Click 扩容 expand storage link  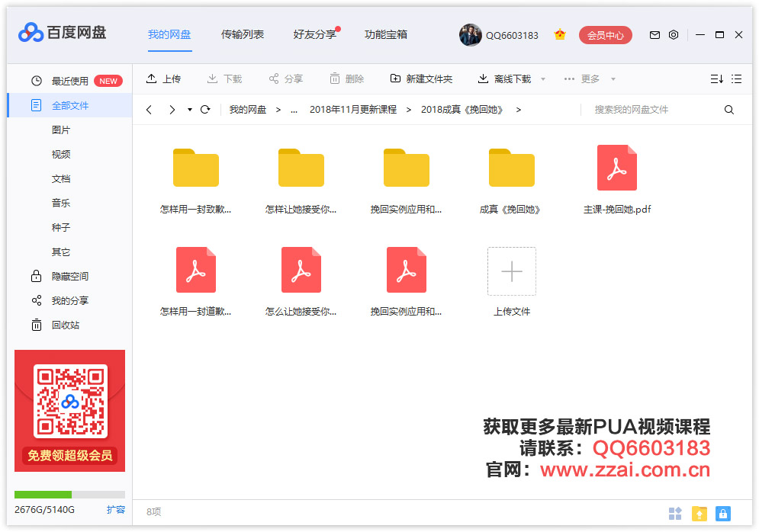coord(116,509)
